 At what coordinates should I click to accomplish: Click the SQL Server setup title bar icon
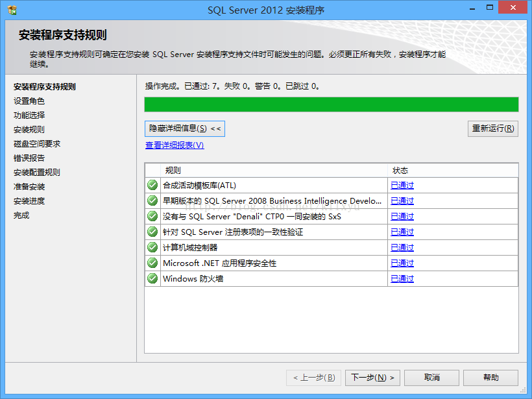pyautogui.click(x=12, y=10)
